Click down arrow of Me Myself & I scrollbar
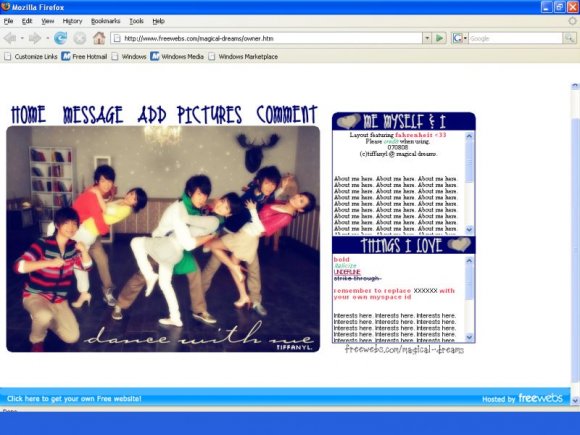The width and height of the screenshot is (580, 435). pos(469,230)
